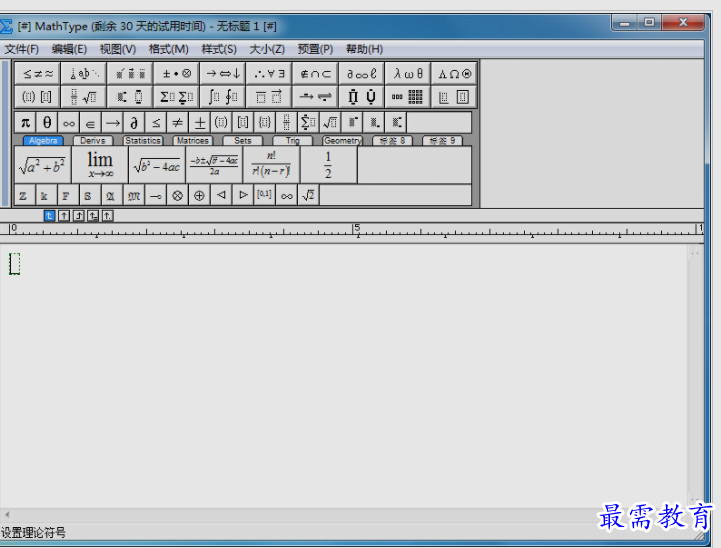Open the labeled arrow templates palette
721x548 pixels.
click(315, 97)
